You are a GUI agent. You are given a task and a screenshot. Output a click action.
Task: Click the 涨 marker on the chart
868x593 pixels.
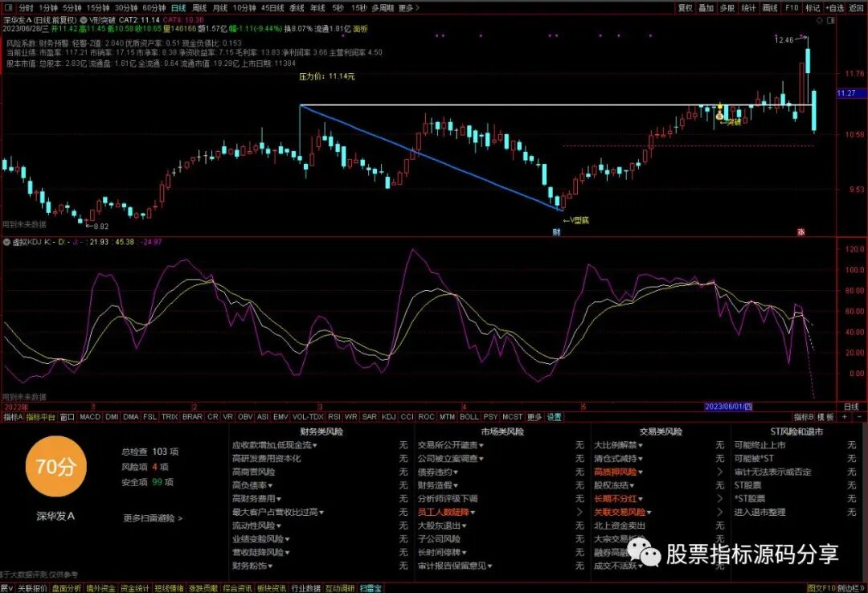801,232
